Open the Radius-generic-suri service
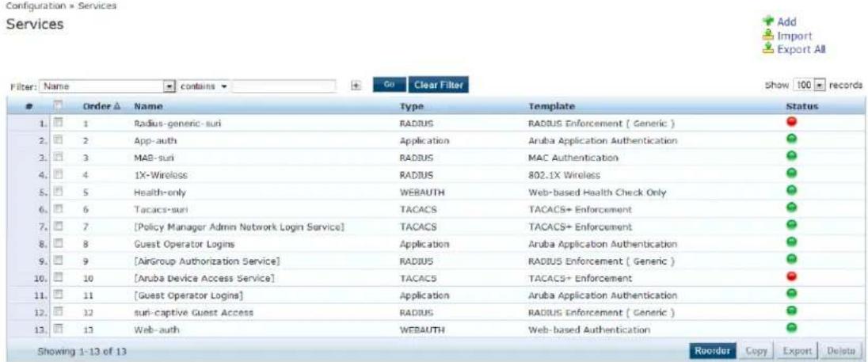Viewport: 868px width, 362px height. [177, 124]
